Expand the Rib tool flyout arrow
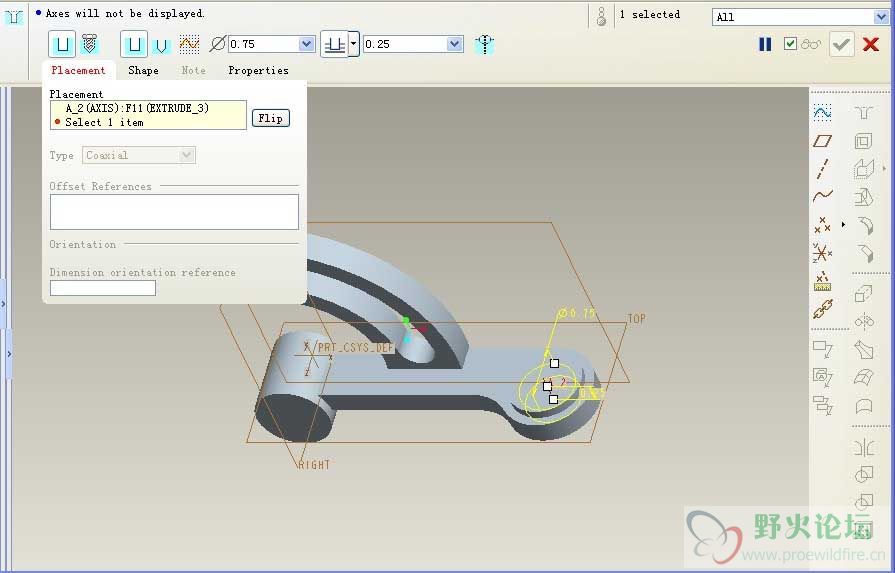Screen dimensions: 895x573 click(885, 169)
